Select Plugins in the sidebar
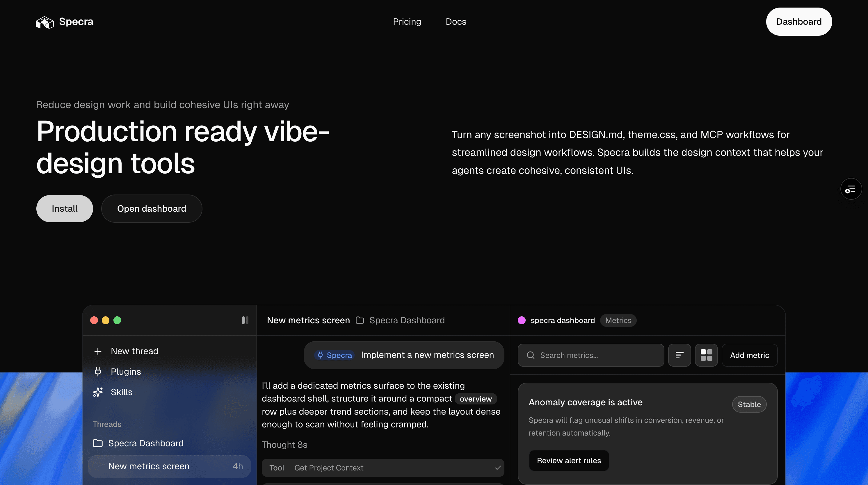 126,372
